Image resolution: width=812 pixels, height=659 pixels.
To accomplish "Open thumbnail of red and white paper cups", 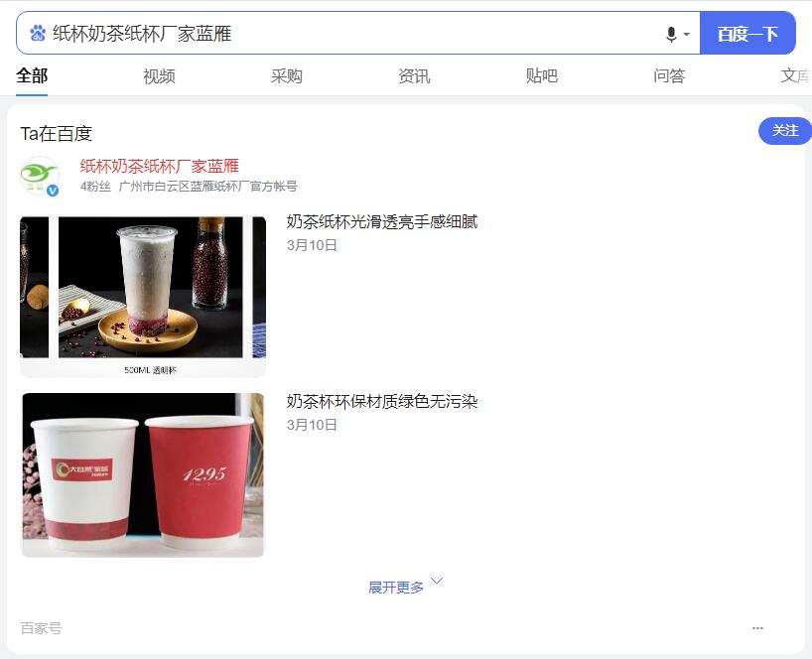I will pyautogui.click(x=143, y=475).
